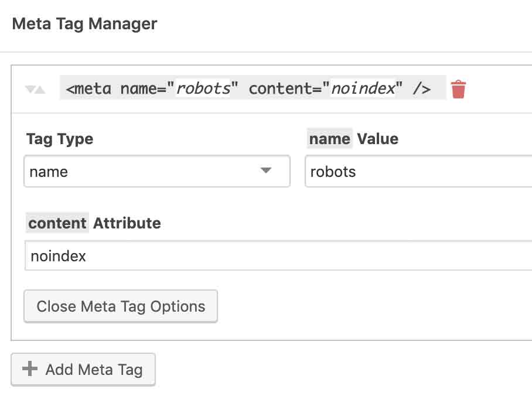The height and width of the screenshot is (396, 532).
Task: Click the plus icon on Add Meta Tag
Action: coord(29,369)
